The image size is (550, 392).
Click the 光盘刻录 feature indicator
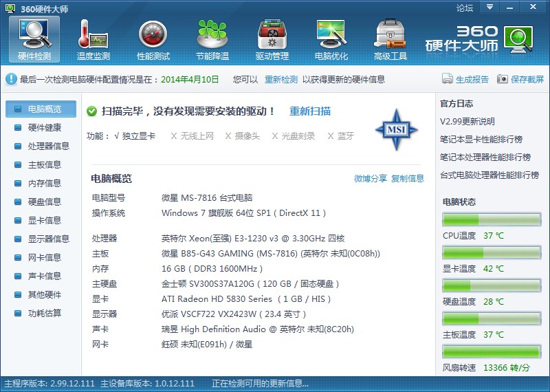tap(294, 136)
